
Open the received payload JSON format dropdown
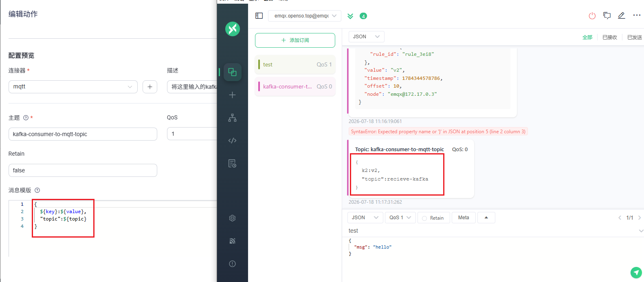(366, 37)
